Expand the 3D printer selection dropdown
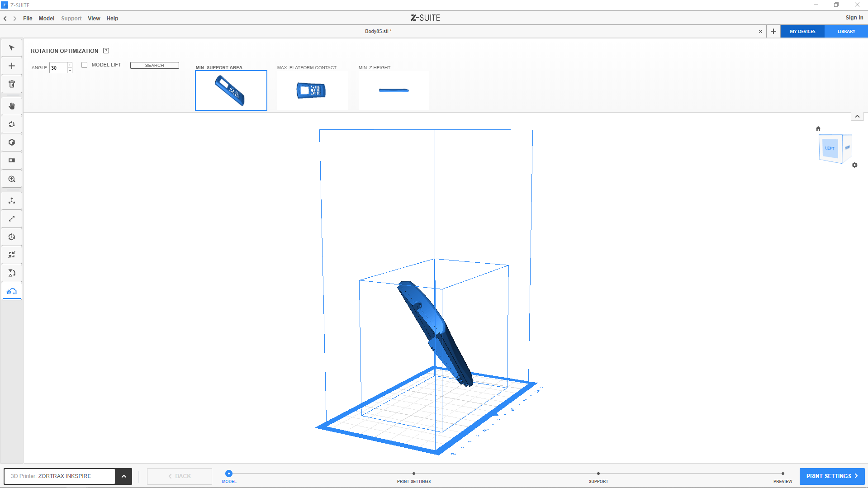 coord(123,476)
